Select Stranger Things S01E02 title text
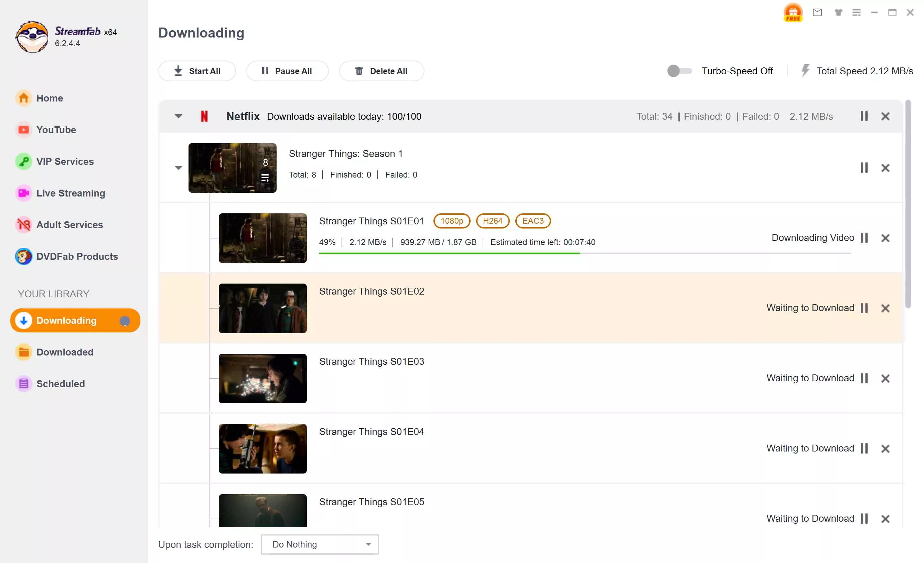Screen dimensions: 924x563 pos(371,291)
